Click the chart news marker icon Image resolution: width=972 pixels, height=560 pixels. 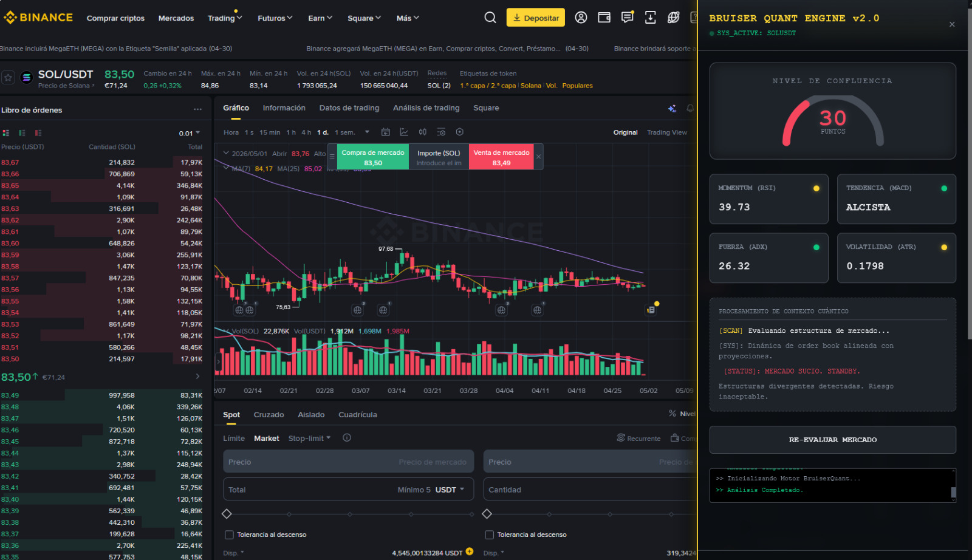point(651,310)
